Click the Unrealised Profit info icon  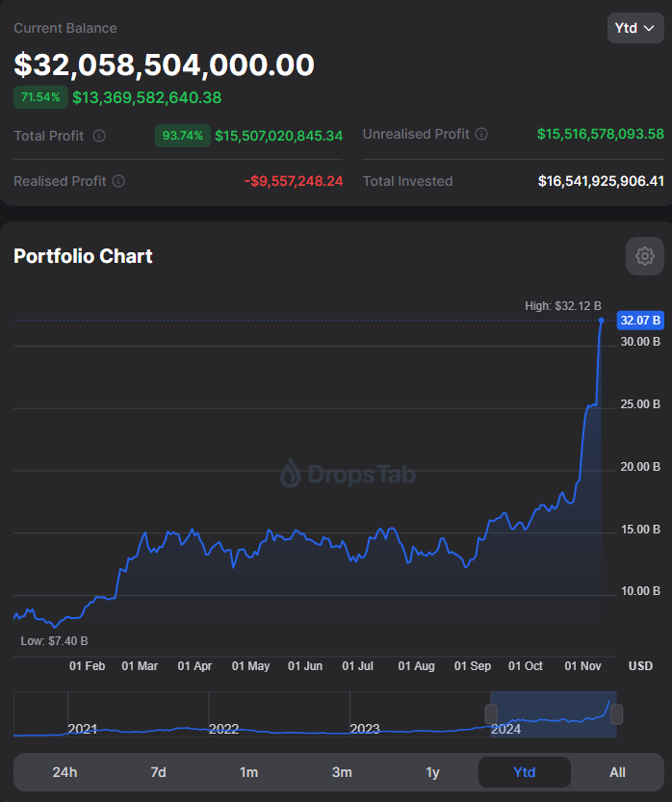[x=481, y=134]
